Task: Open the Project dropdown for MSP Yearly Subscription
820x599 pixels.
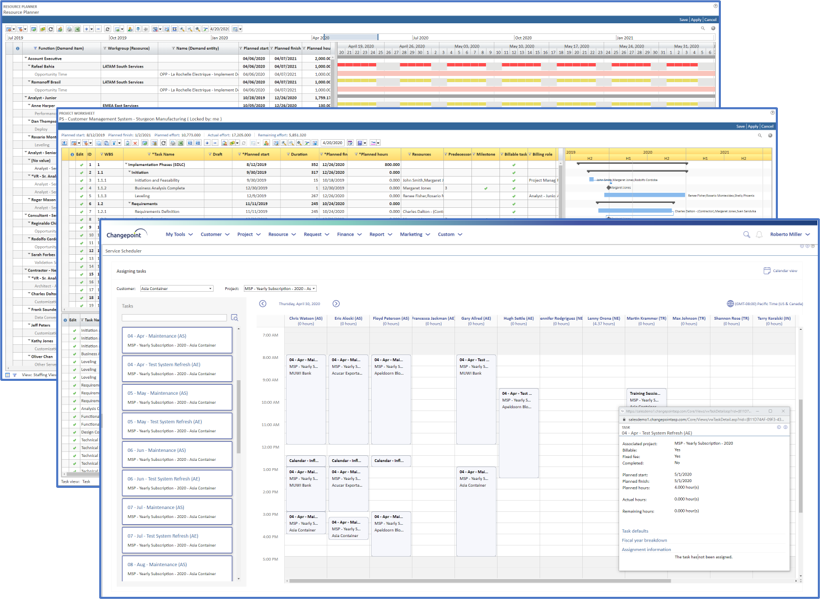Action: [x=280, y=289]
